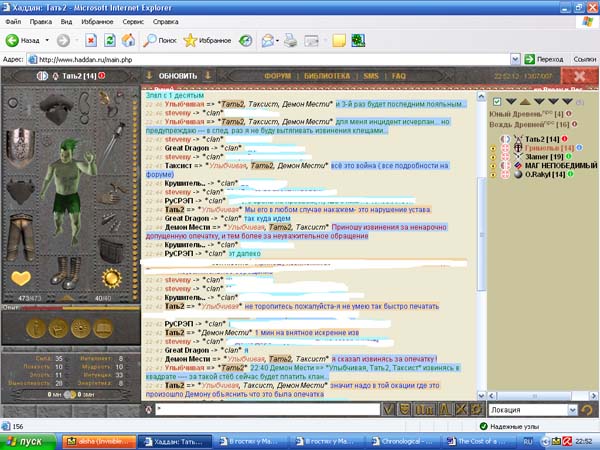Toggle yellow eye icon beside Slamer
Image resolution: width=600 pixels, height=450 pixels.
[493, 157]
